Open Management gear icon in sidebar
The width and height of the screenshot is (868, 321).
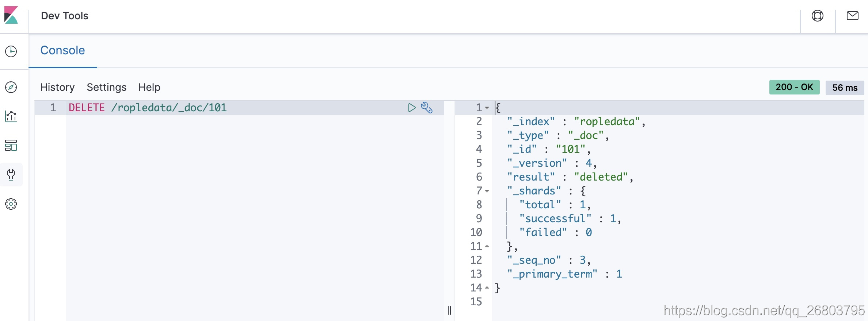11,204
